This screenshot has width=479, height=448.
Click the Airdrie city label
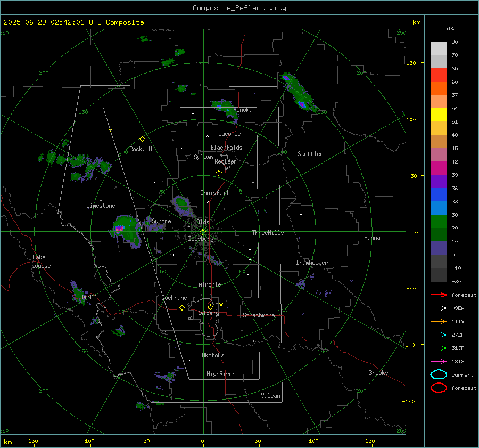(x=210, y=284)
